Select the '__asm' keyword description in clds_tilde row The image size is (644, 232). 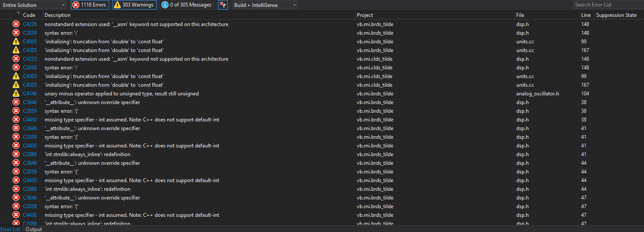click(x=136, y=59)
